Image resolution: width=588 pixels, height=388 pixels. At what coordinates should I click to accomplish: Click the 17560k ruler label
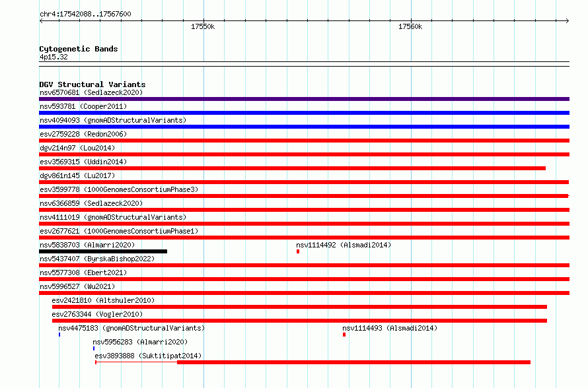pyautogui.click(x=410, y=26)
